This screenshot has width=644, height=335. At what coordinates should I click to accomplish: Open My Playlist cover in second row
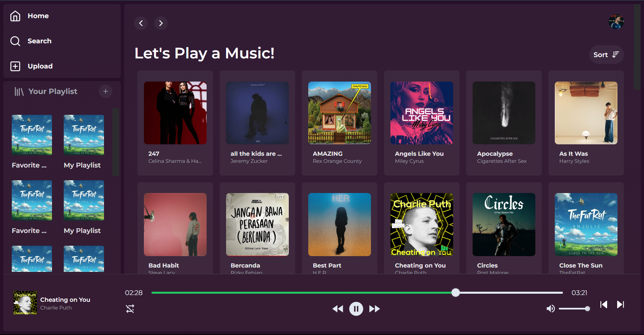84,200
